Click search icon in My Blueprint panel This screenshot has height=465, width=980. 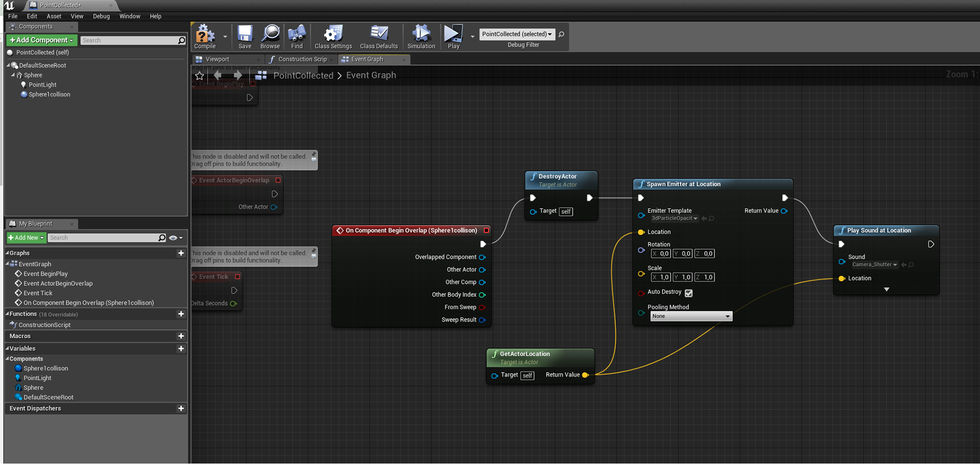point(162,238)
